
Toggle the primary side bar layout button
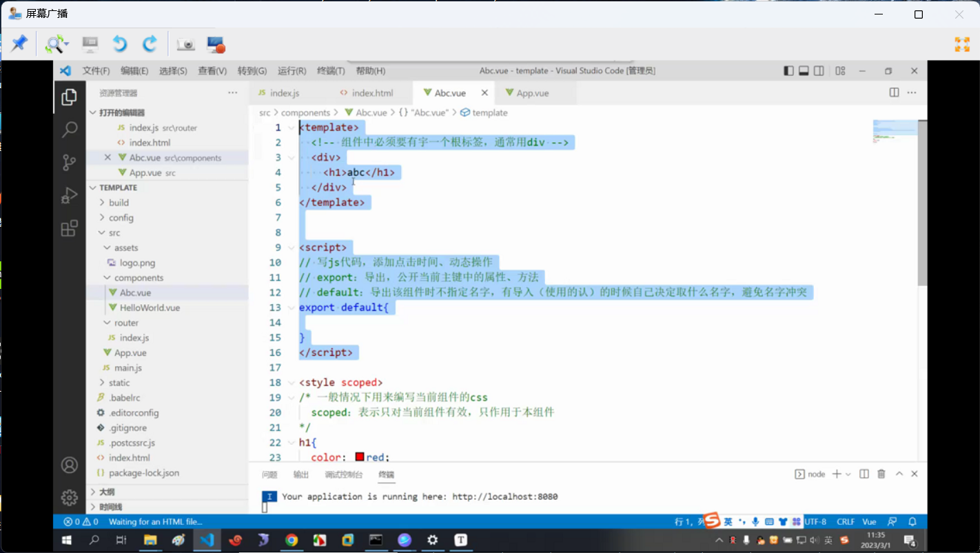788,71
